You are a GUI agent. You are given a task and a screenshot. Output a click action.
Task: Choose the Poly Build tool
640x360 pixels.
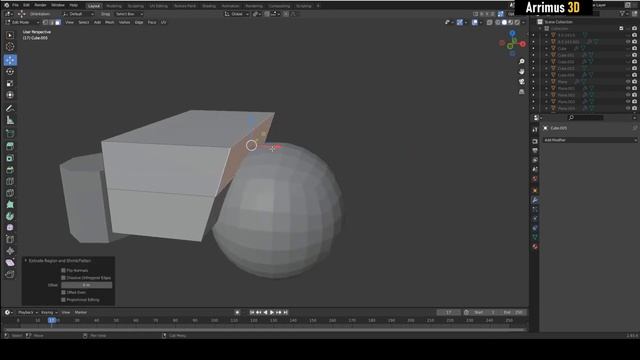coord(10,204)
